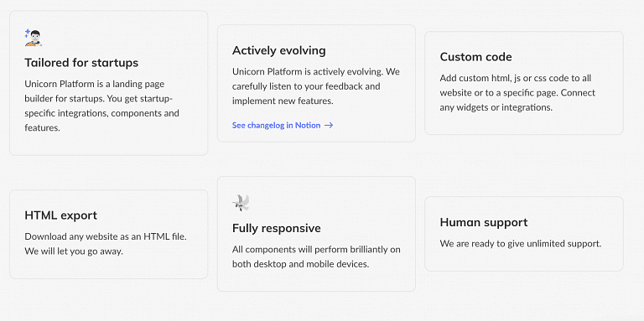Click the arrow icon after See changelog in Notion

[329, 125]
